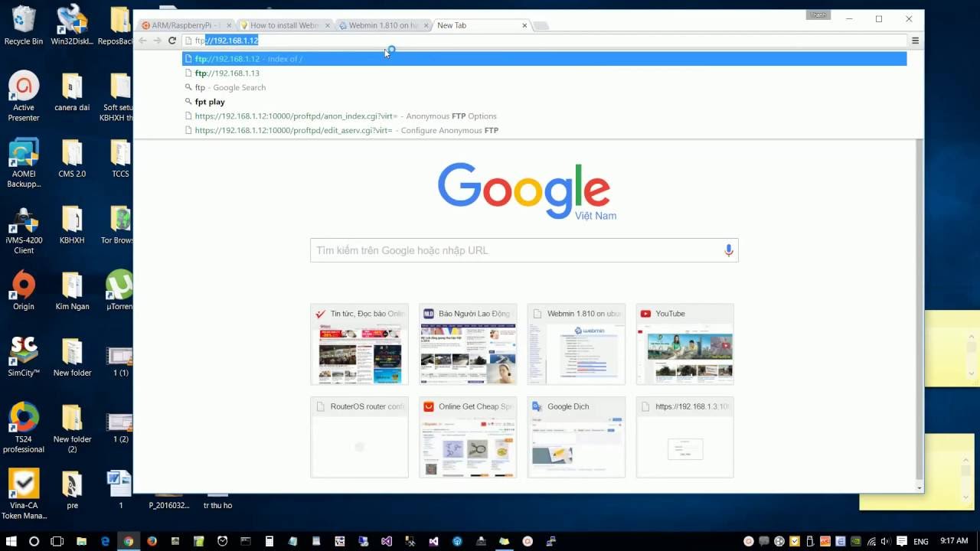Screen dimensions: 980x551
Task: Open the TS24 professional desktop icon
Action: pyautogui.click(x=24, y=429)
